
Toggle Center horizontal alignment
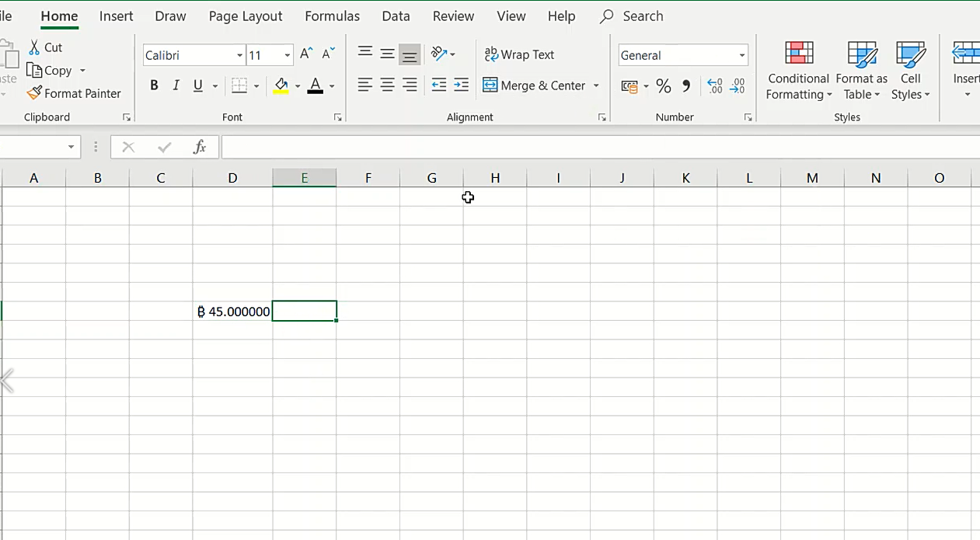[387, 85]
